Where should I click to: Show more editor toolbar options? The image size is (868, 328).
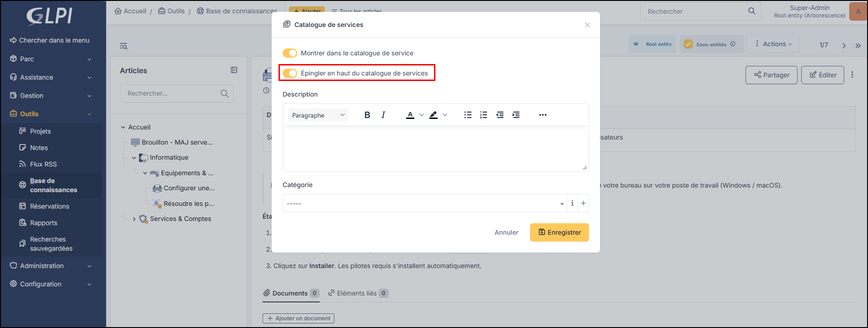pos(543,115)
